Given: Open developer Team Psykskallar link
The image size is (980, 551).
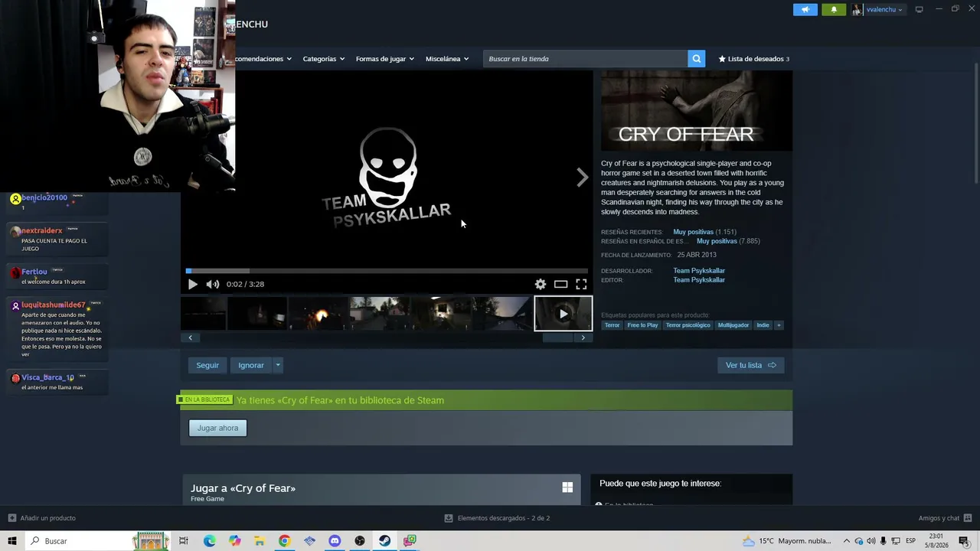Looking at the screenshot, I should coord(699,271).
